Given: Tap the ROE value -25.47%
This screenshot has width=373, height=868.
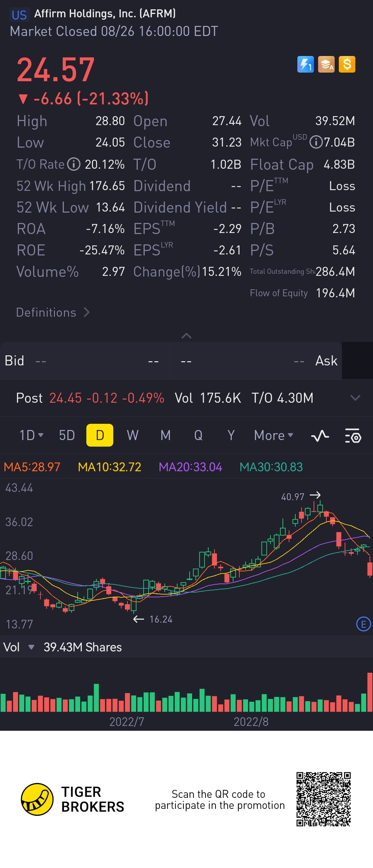Looking at the screenshot, I should (102, 250).
